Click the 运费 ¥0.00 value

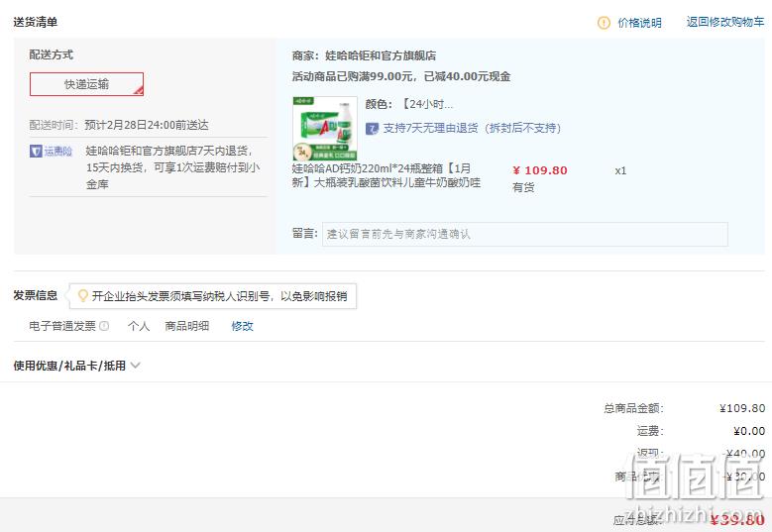click(x=749, y=431)
